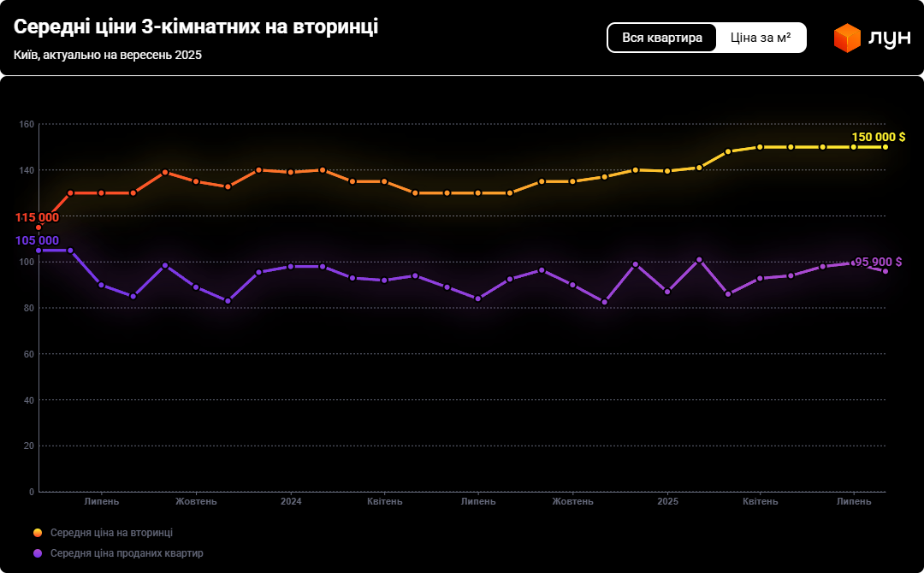The image size is (924, 573).
Task: Click the first orange data point on the left
Action: coord(38,227)
